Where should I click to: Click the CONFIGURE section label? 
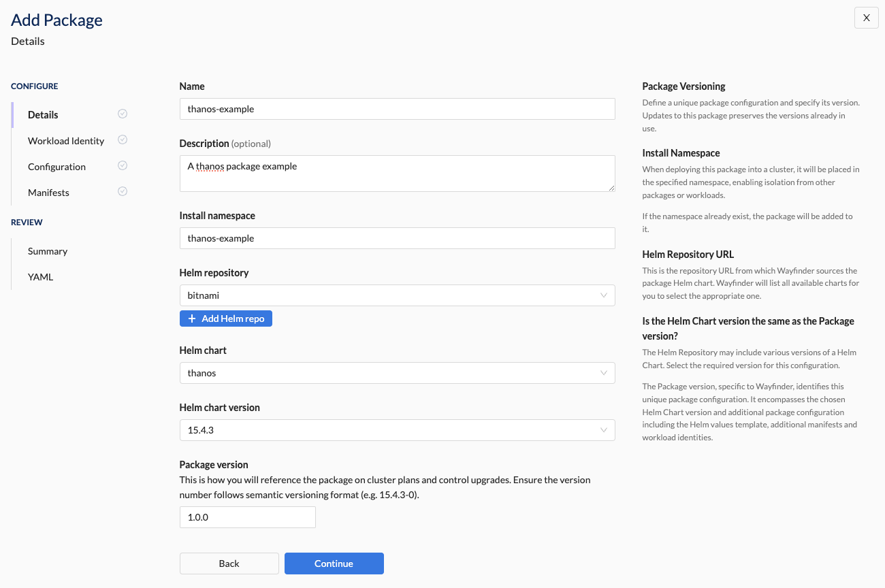point(35,86)
